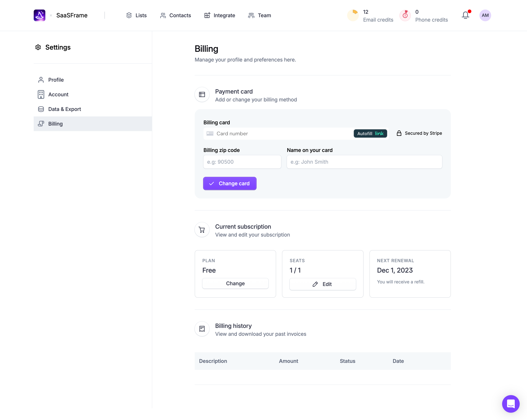Image resolution: width=527 pixels, height=420 pixels.
Task: Click the Date column header
Action: pos(398,361)
